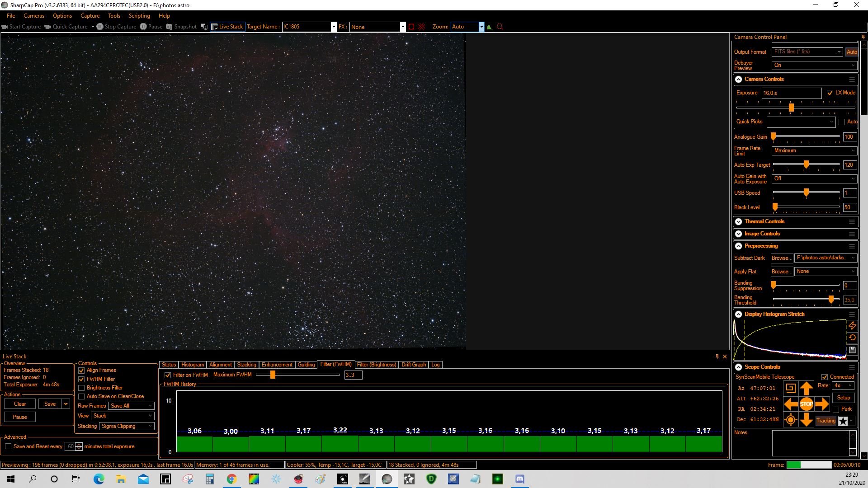Click the scope Setup button
Viewport: 868px width, 488px height.
[844, 398]
